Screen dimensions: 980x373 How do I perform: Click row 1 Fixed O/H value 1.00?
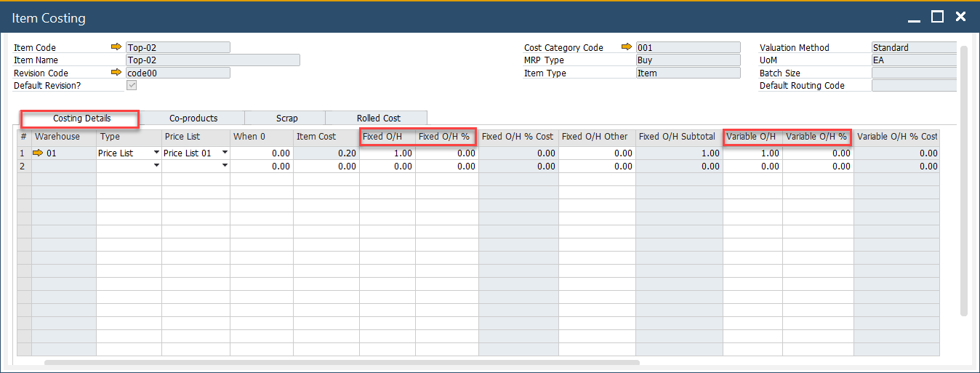tap(387, 153)
